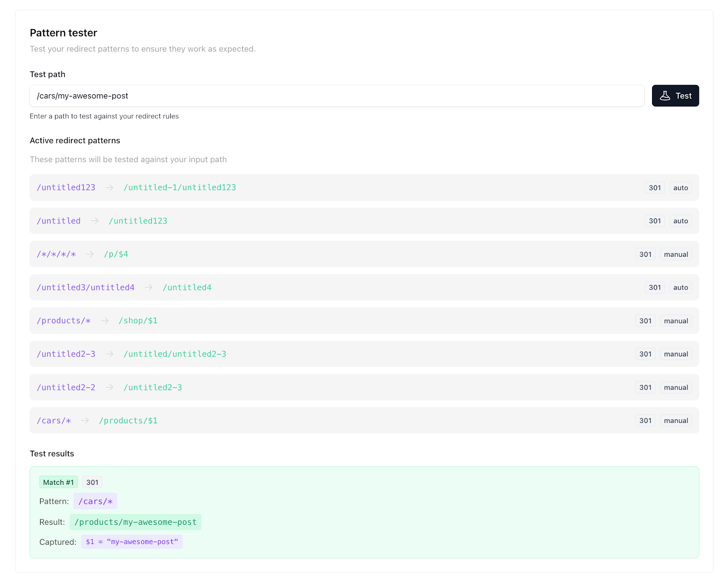
Task: Click the 301 badge on the /products/* row
Action: pyautogui.click(x=645, y=321)
